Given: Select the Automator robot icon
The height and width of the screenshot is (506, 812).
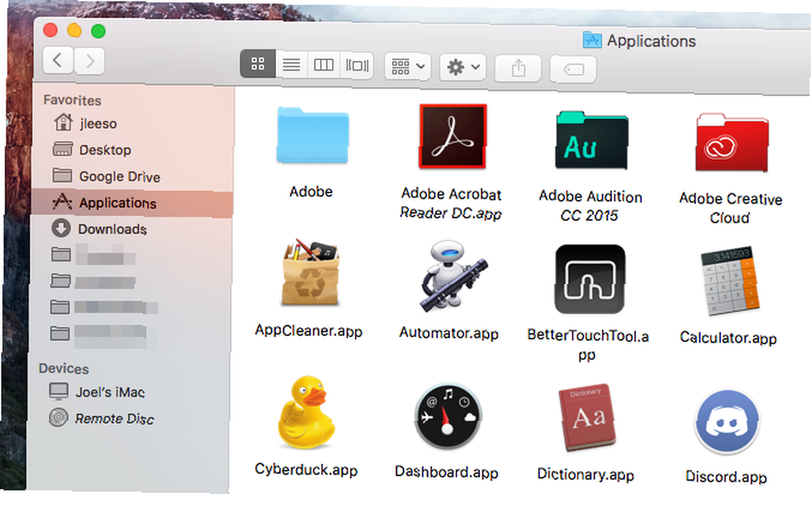Looking at the screenshot, I should (452, 276).
